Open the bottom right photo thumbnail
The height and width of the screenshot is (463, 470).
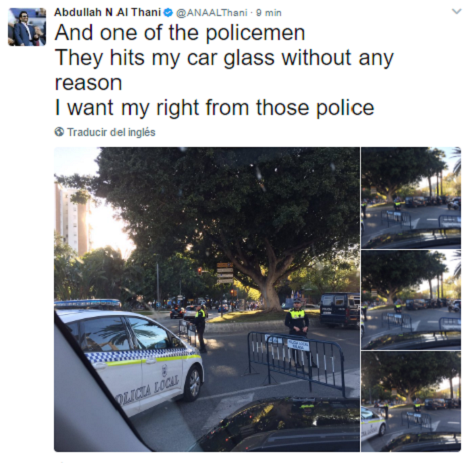coord(411,402)
